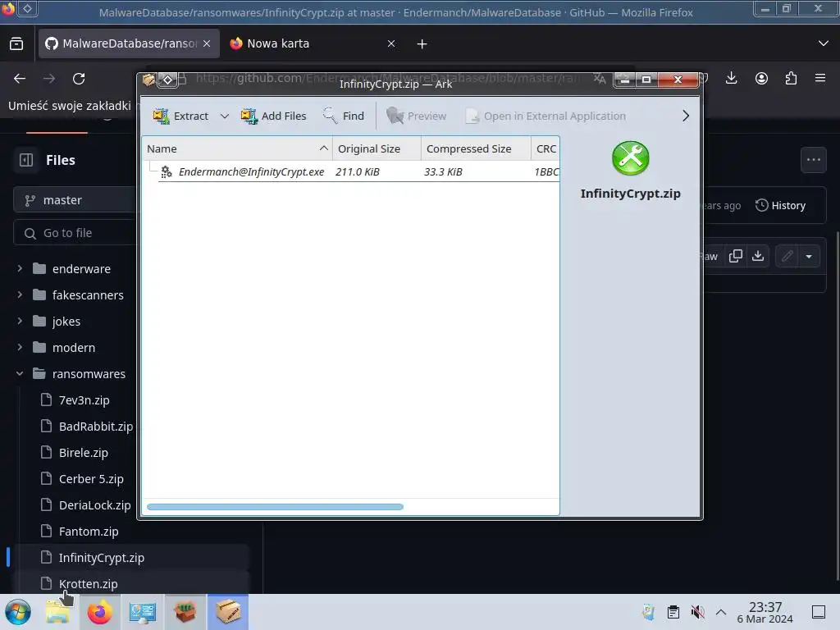The height and width of the screenshot is (630, 840).
Task: Open Birele.zip in file tree
Action: pyautogui.click(x=84, y=453)
